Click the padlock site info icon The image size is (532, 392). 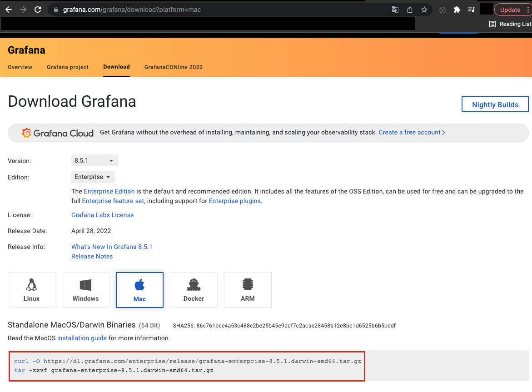pos(55,10)
